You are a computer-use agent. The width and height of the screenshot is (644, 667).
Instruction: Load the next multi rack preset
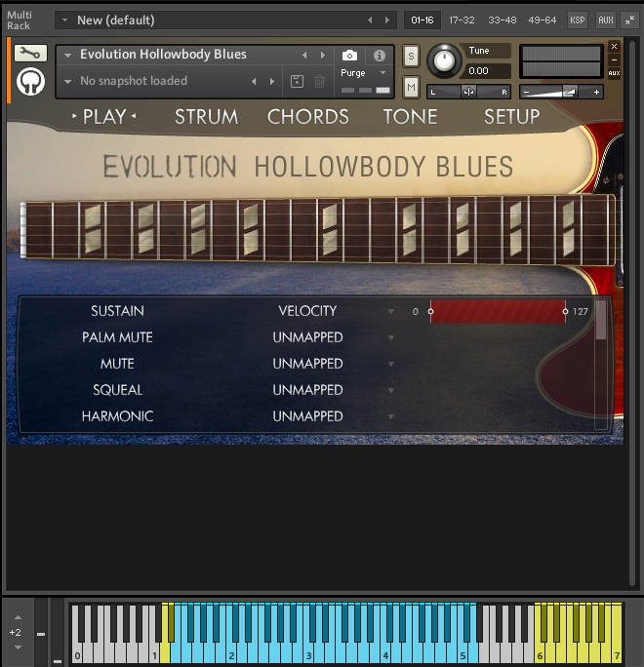click(x=387, y=20)
